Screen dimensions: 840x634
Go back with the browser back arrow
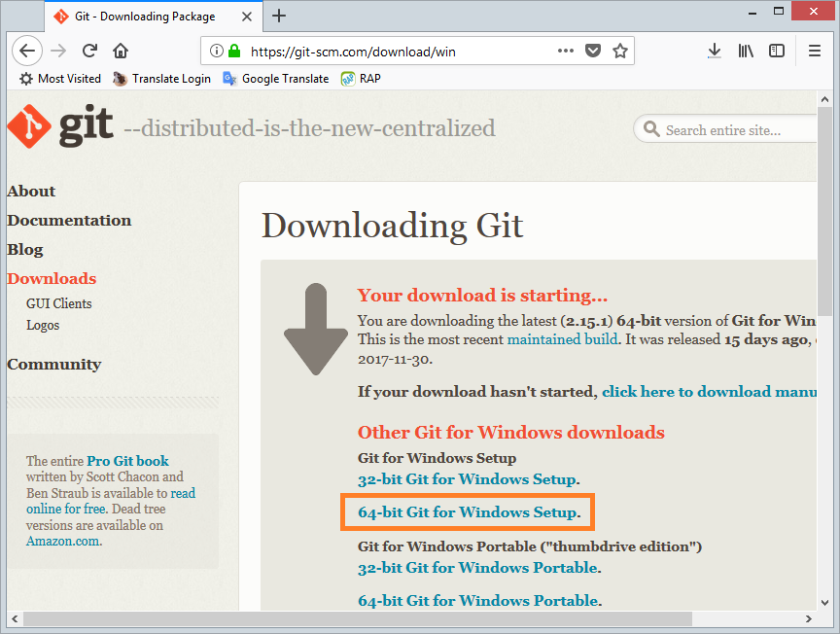click(27, 51)
